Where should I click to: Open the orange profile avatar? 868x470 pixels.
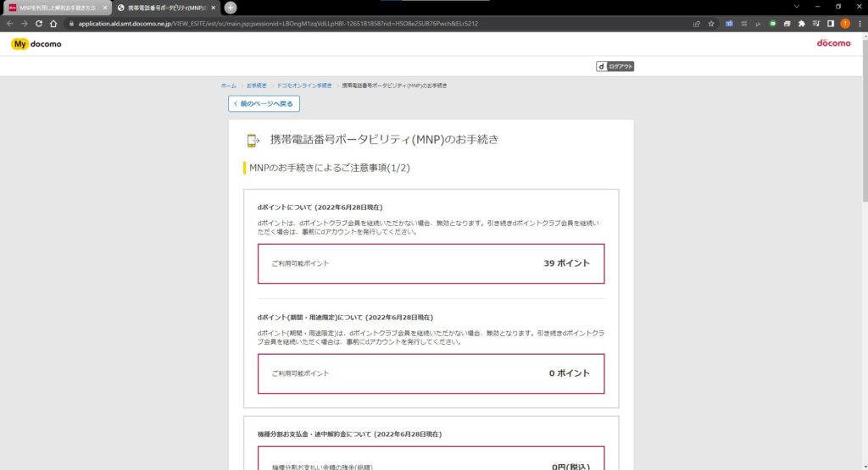pos(845,24)
